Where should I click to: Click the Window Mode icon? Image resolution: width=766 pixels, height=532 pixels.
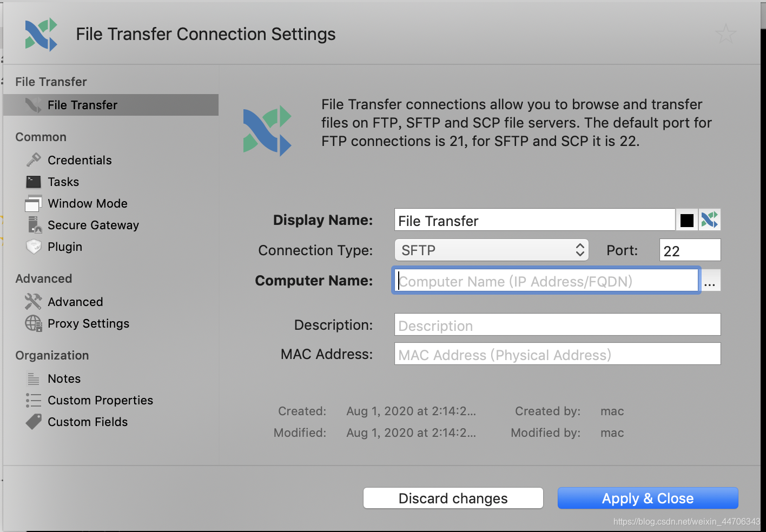[x=34, y=203]
